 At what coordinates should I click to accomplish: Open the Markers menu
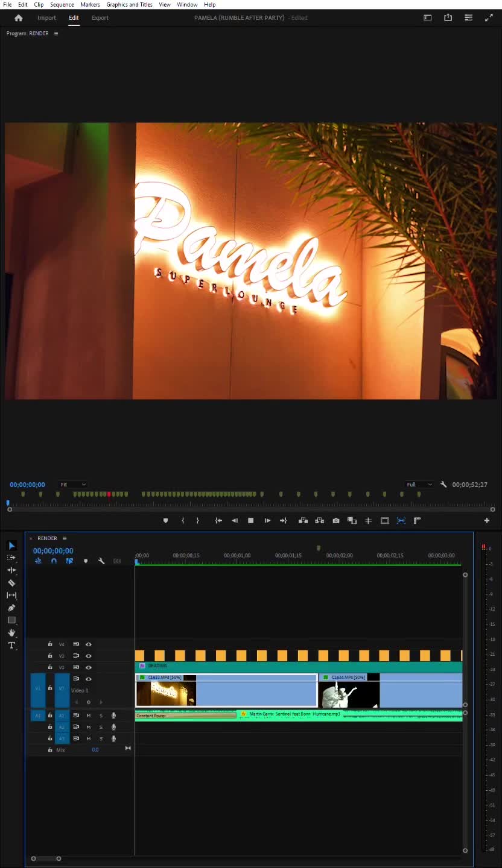(90, 4)
